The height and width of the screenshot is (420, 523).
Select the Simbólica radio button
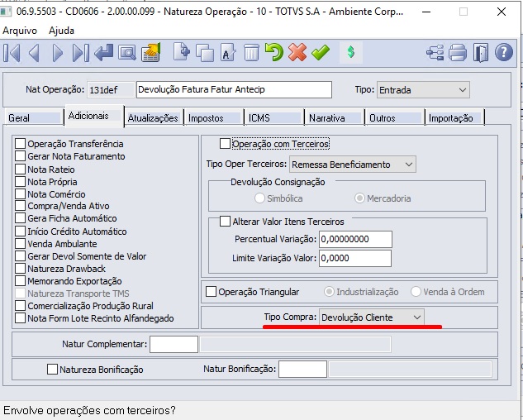(x=259, y=198)
